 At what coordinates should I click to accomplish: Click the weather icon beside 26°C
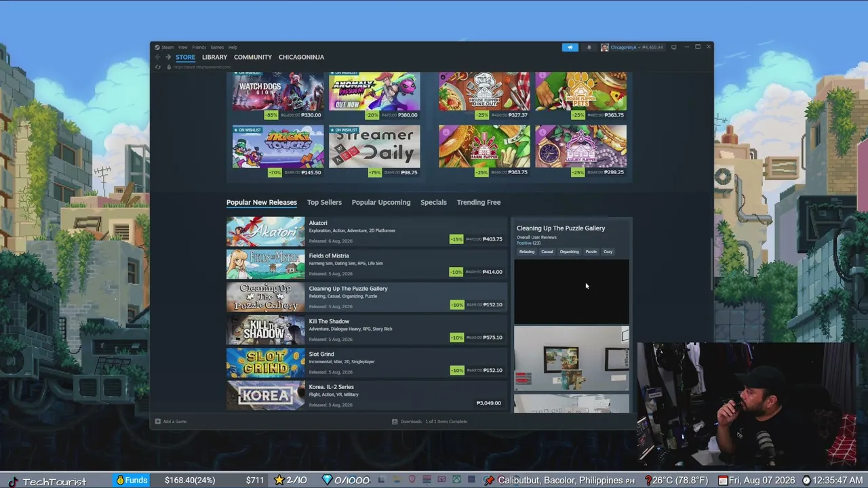(x=648, y=481)
